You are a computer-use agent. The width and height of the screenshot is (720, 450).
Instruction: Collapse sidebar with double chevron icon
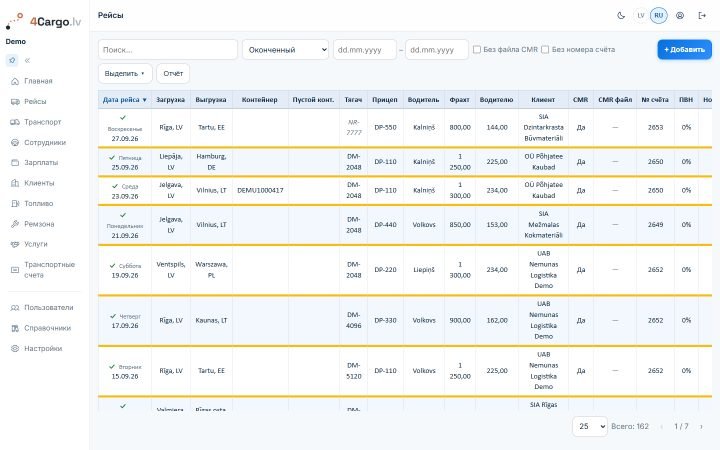point(27,60)
